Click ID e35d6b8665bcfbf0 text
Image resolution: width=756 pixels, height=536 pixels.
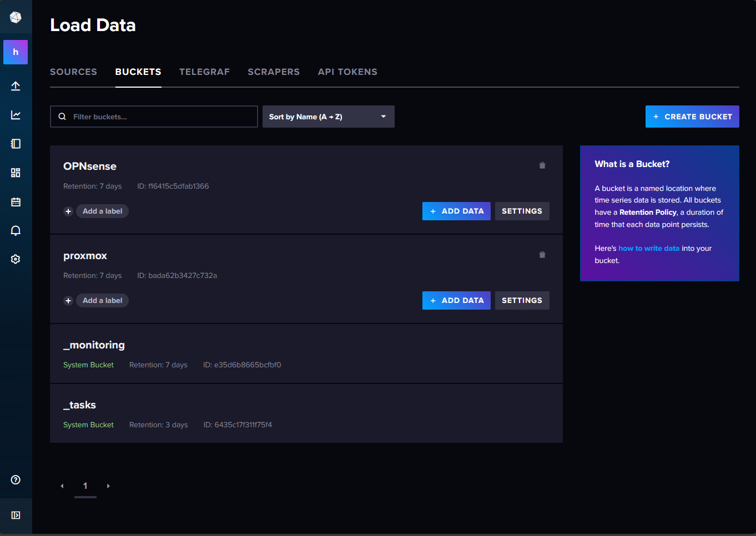tap(242, 365)
